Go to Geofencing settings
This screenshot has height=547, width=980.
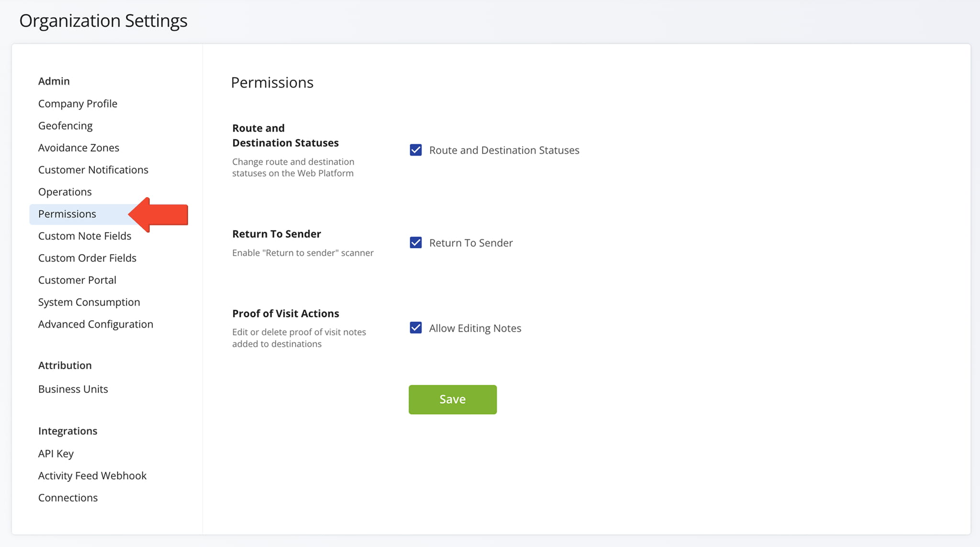(66, 125)
